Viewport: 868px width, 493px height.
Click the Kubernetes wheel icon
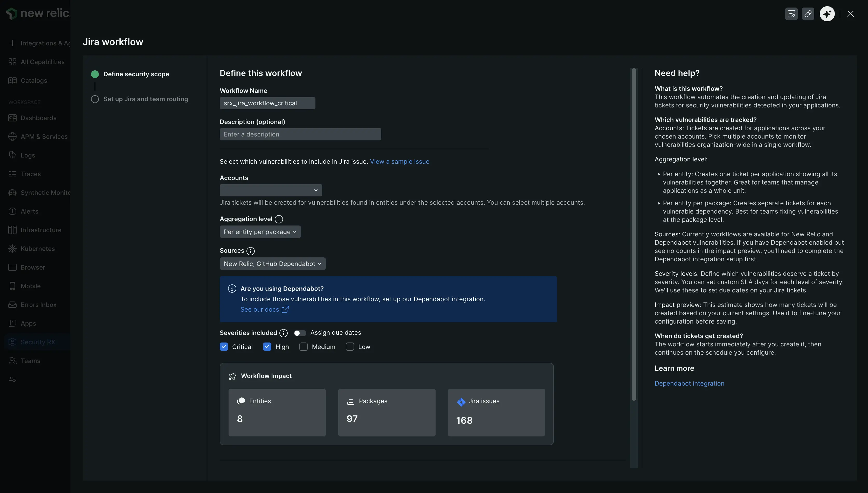coord(12,249)
